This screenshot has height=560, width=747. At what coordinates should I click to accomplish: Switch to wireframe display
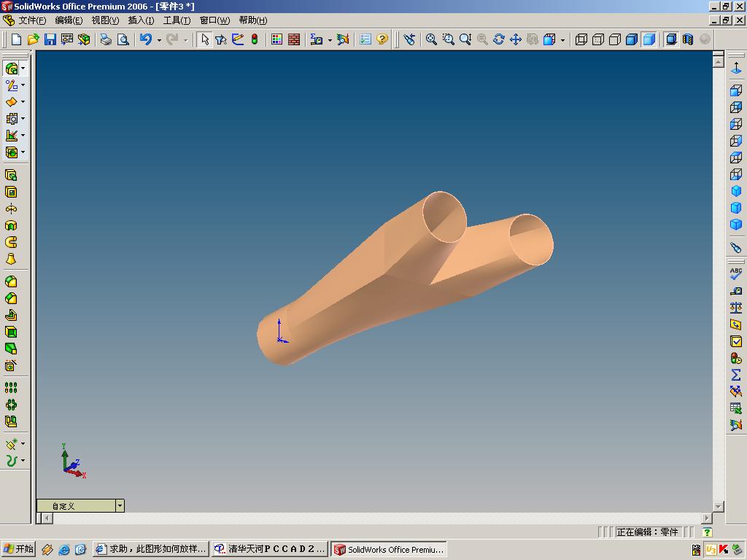[581, 39]
